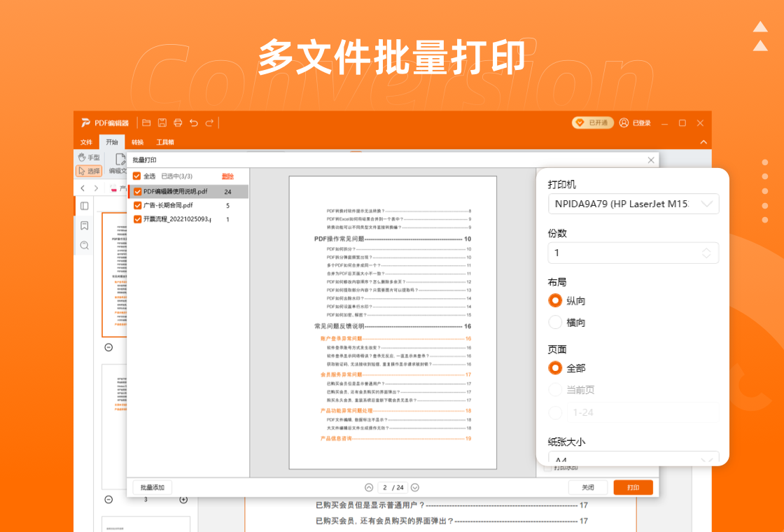Click the 已选中(3/3) selection count text
This screenshot has width=784, height=532.
coord(176,176)
